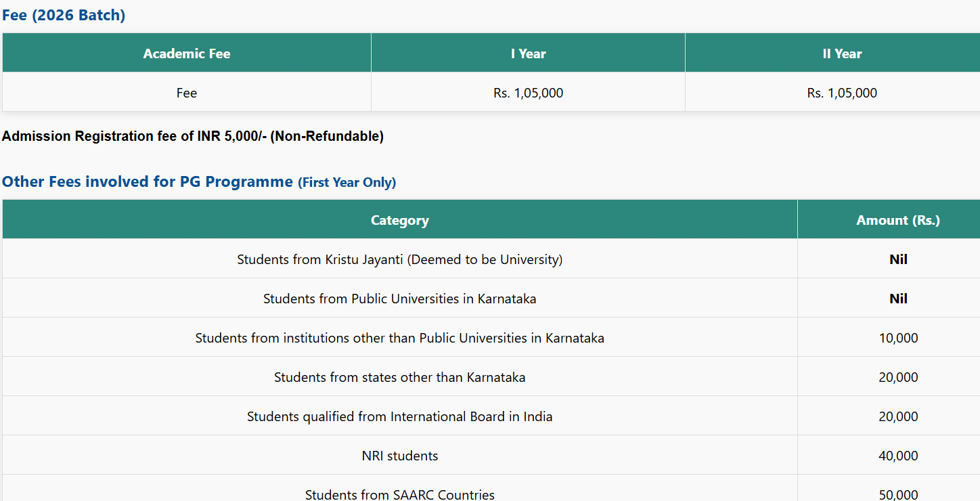The height and width of the screenshot is (501, 980).
Task: Click Nil amount for Kristu Jayanti students
Action: [898, 259]
